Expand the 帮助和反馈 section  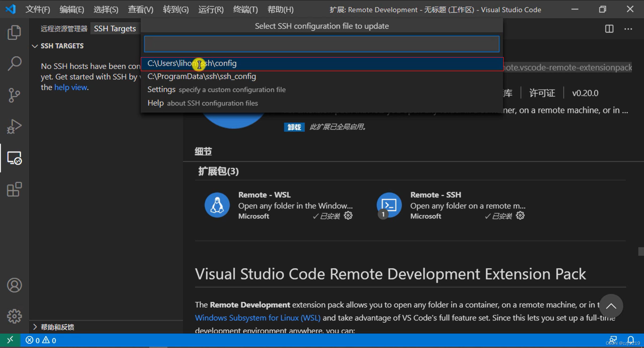point(35,327)
